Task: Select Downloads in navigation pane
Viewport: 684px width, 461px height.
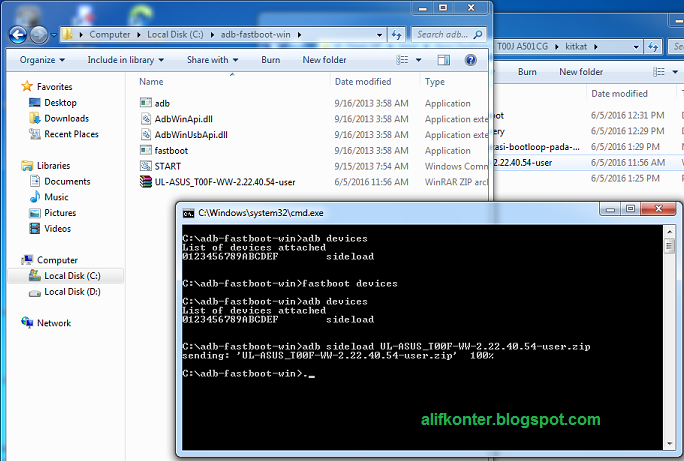Action: pyautogui.click(x=66, y=118)
